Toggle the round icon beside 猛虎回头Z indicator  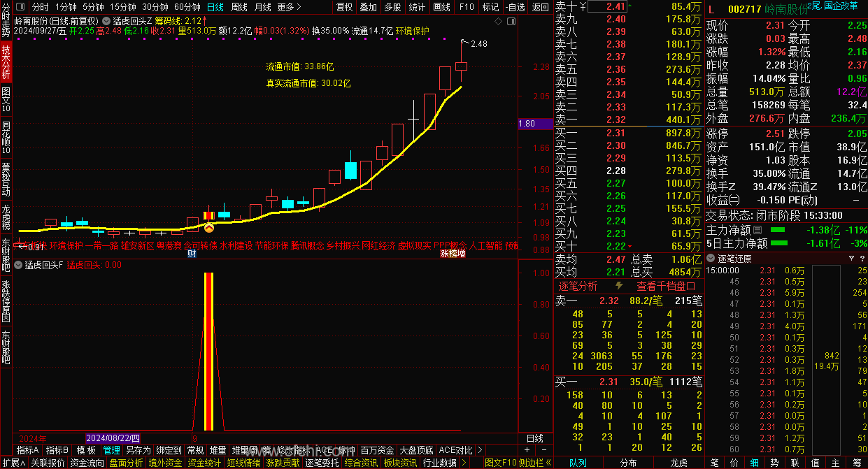click(x=106, y=21)
